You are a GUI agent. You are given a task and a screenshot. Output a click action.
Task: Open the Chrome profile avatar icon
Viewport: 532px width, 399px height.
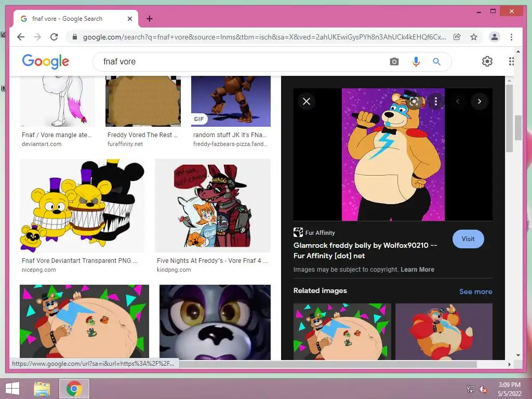[495, 37]
